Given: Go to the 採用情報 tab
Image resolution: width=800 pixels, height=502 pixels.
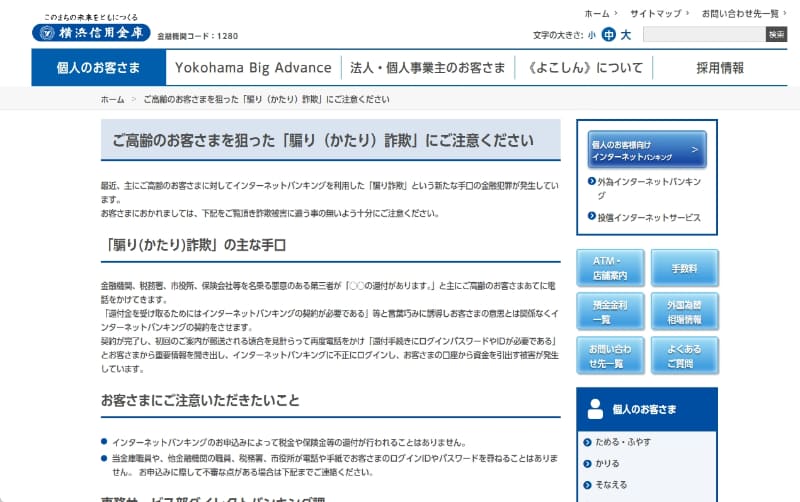Looking at the screenshot, I should tap(720, 68).
